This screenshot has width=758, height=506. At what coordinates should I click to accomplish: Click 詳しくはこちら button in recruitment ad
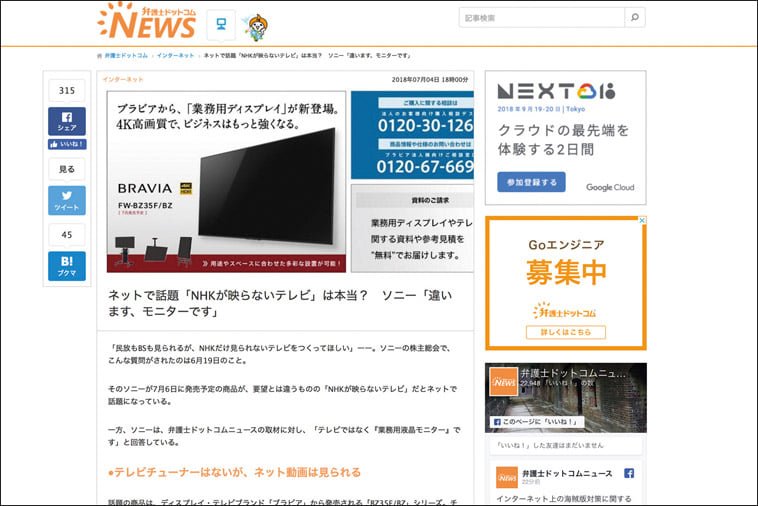coord(566,333)
